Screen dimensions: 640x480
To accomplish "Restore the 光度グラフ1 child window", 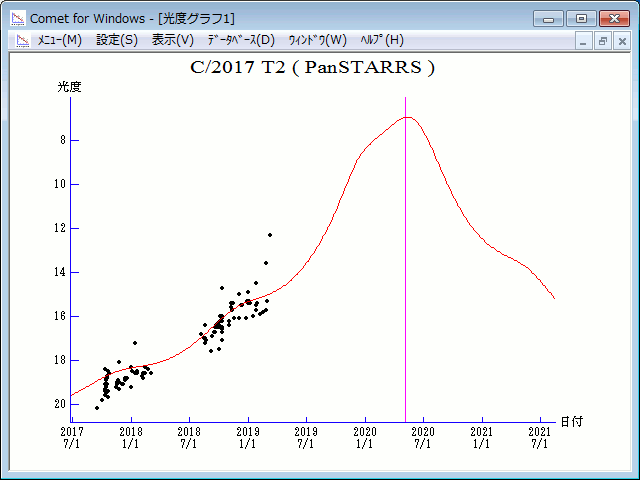I will coord(602,41).
